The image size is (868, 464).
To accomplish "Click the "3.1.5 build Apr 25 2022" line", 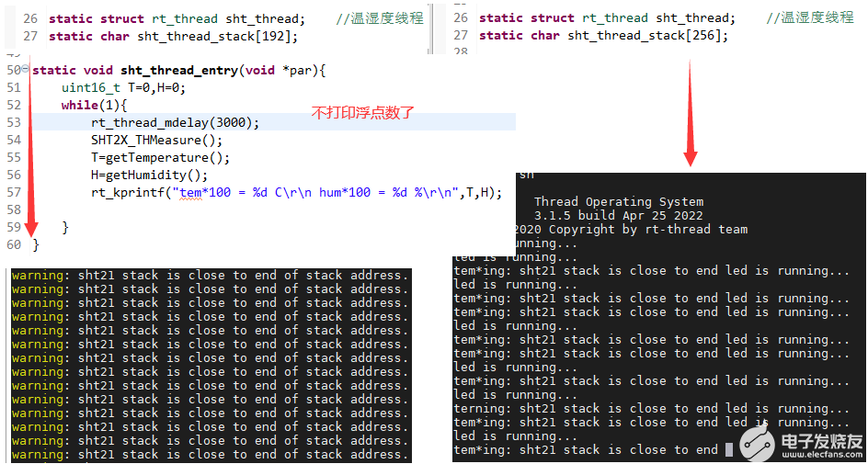I will click(x=619, y=216).
